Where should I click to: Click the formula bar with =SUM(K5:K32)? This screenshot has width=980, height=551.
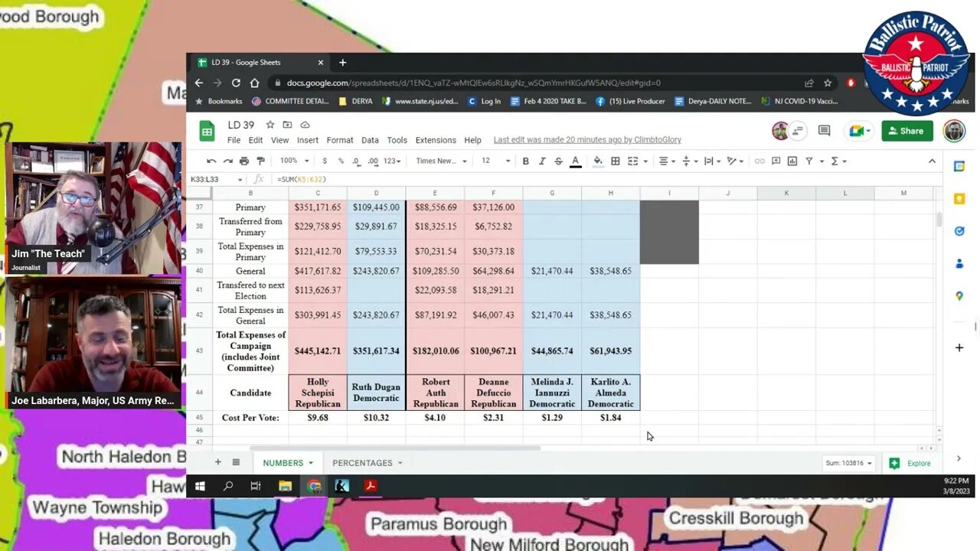point(605,179)
